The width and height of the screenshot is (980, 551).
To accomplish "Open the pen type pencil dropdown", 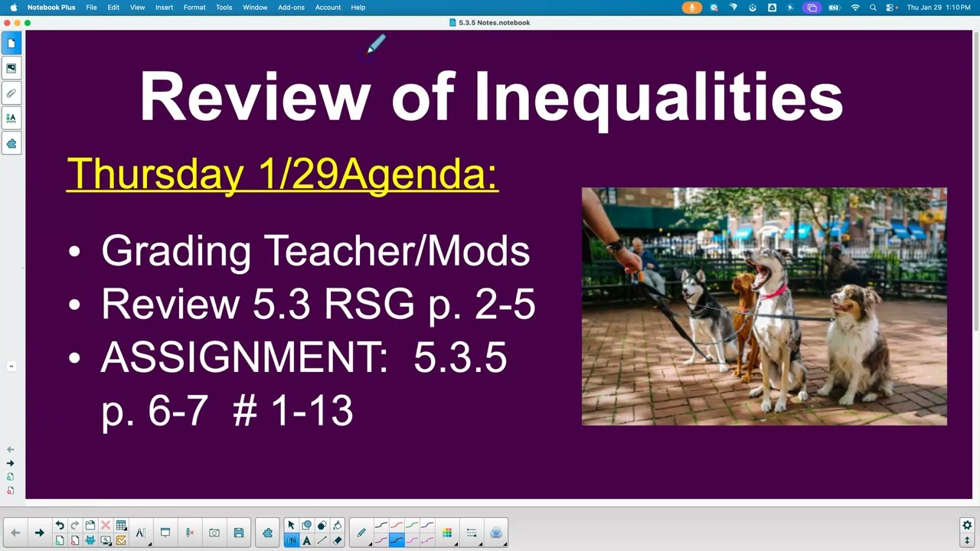I will coord(361,533).
